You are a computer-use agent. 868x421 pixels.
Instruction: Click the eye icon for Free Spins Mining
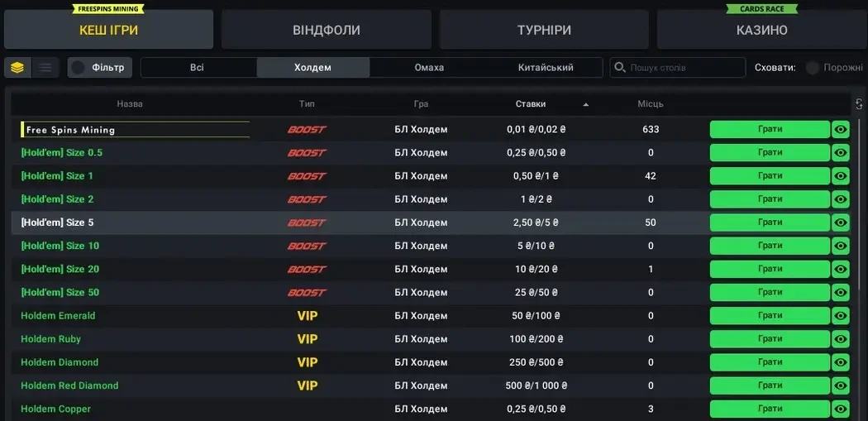(841, 130)
